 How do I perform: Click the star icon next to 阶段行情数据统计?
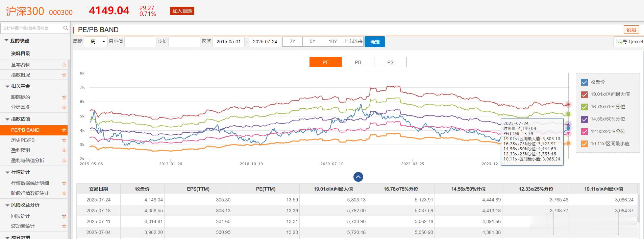(64, 193)
